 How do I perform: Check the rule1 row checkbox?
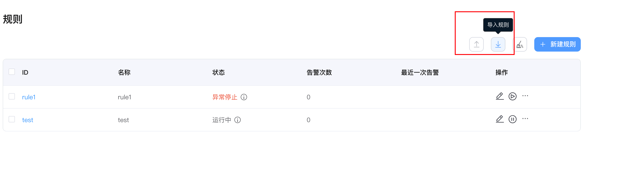12,96
